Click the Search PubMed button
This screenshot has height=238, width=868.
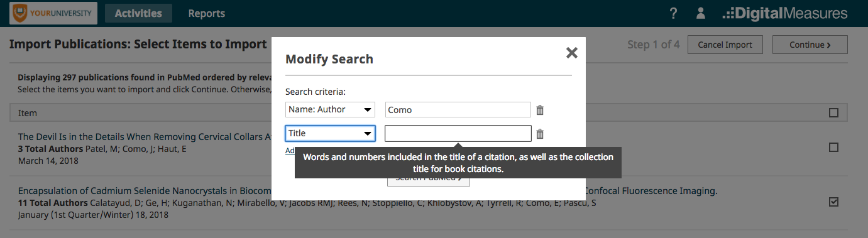click(x=428, y=178)
